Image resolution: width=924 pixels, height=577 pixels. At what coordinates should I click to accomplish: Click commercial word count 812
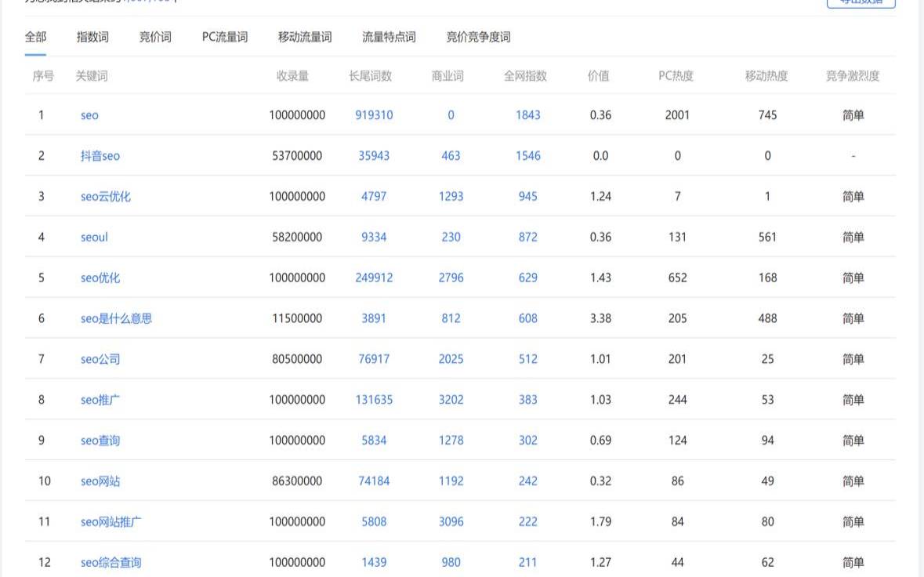(x=451, y=319)
